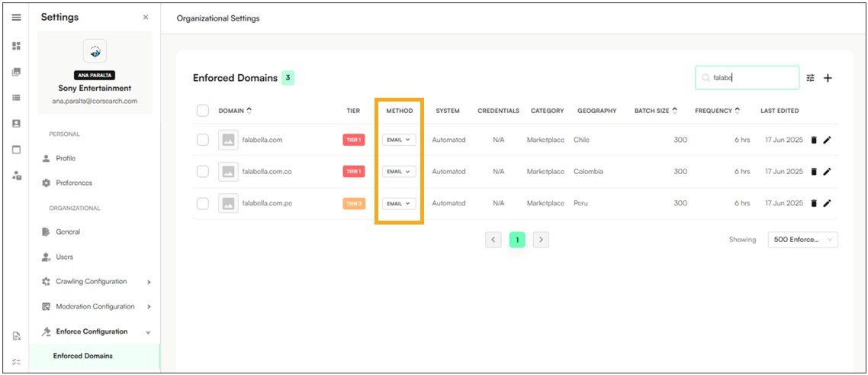This screenshot has height=375, width=868.
Task: Open Email method dropdown for falabella.com
Action: coord(399,140)
